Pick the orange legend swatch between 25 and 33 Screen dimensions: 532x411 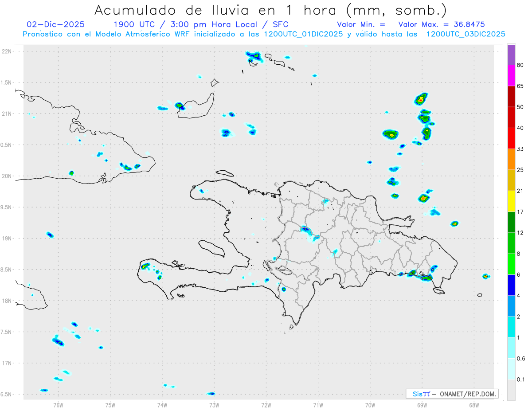point(511,159)
